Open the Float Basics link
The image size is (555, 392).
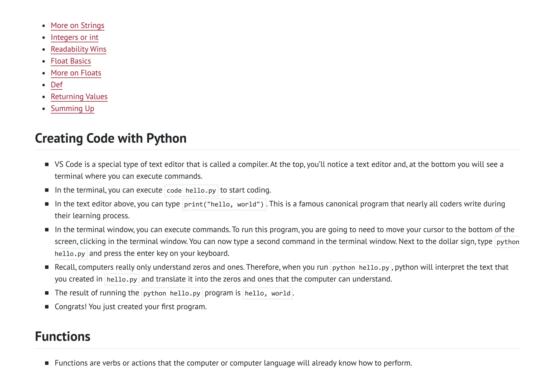[x=71, y=61]
